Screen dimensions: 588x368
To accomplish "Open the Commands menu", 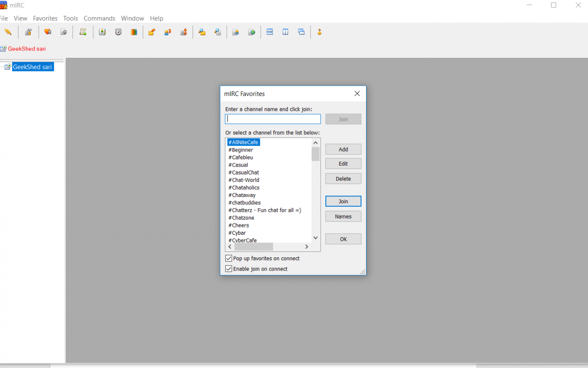I will point(99,18).
